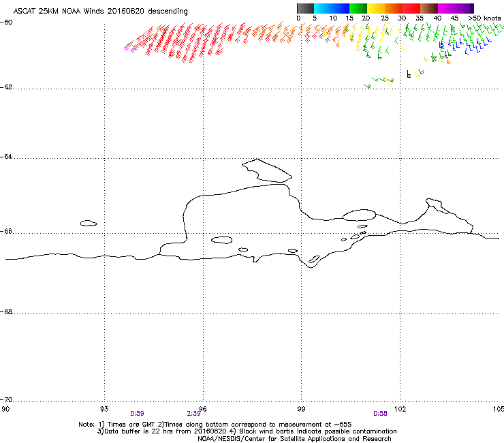Select the yellow 20-25 knots color segment
504x443 pixels.
(376, 8)
